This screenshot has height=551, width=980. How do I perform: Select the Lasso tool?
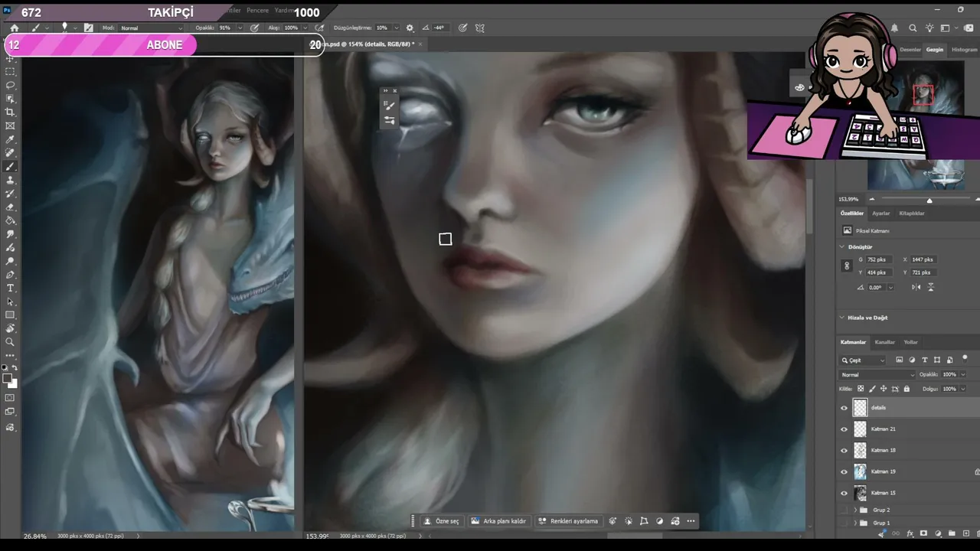pos(10,85)
